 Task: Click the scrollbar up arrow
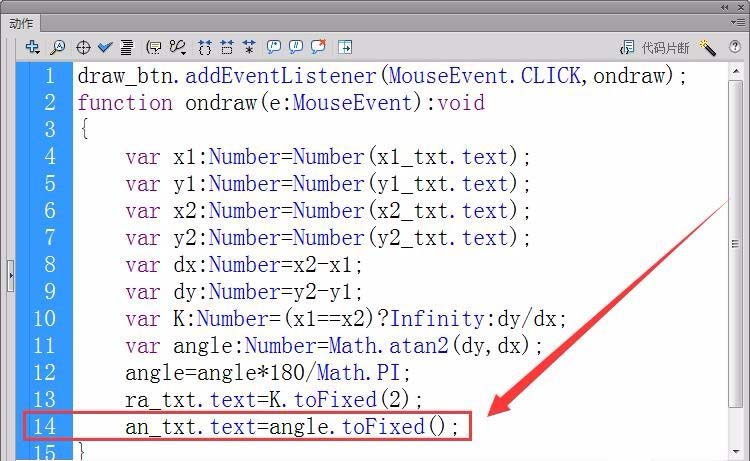click(x=736, y=71)
